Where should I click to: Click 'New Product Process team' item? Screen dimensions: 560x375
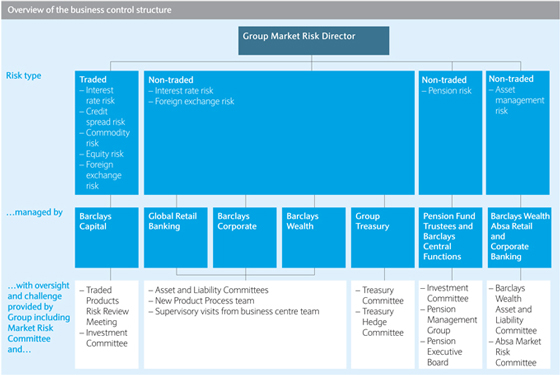pyautogui.click(x=201, y=301)
